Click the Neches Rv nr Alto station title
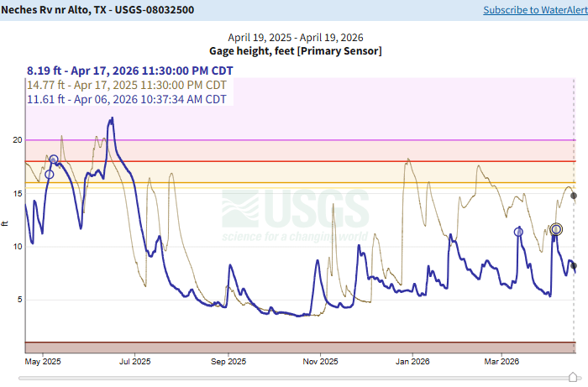588x387 pixels. point(109,10)
